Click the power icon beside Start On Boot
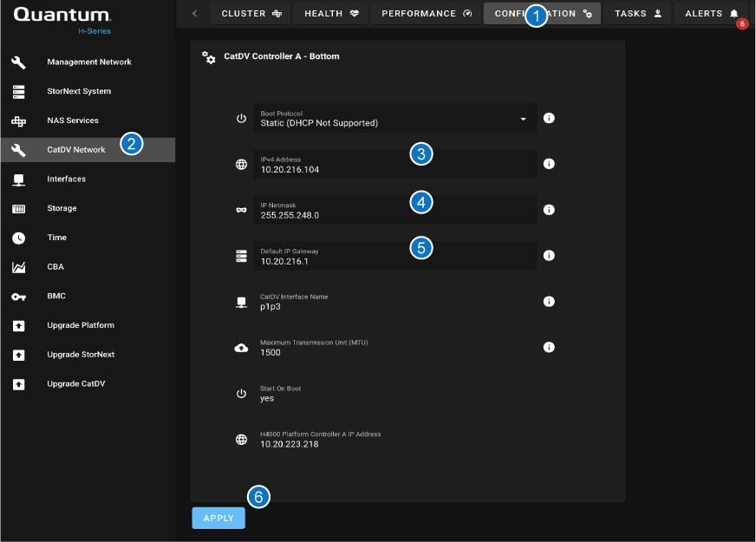 point(241,394)
